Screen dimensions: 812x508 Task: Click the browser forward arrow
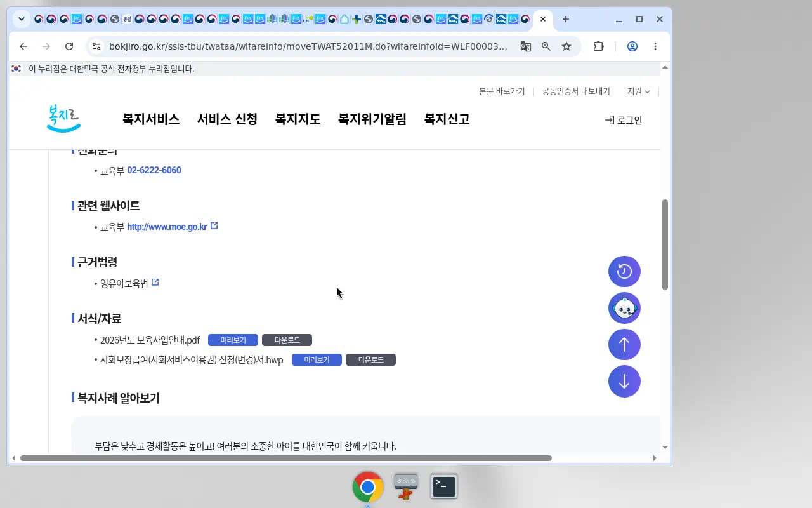point(46,46)
